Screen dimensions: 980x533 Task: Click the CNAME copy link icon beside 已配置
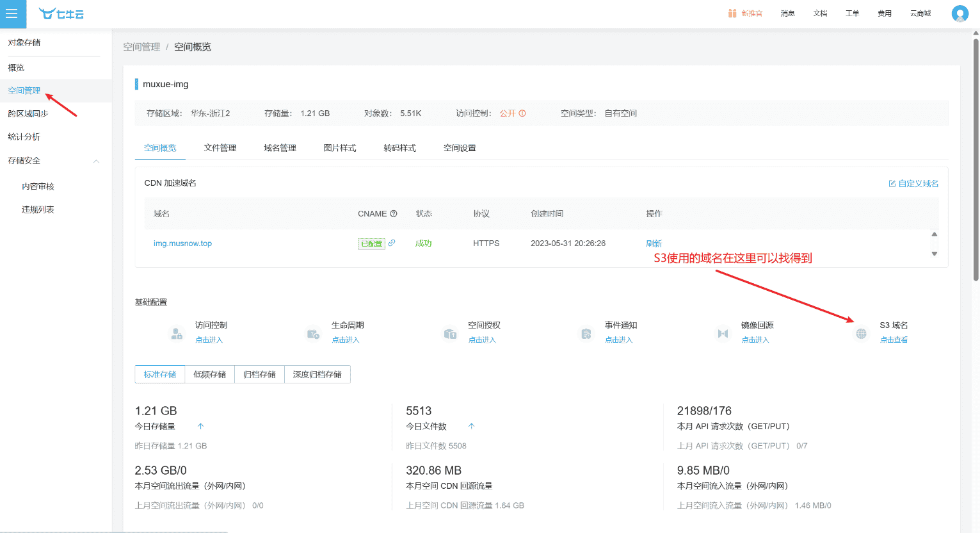pos(392,243)
